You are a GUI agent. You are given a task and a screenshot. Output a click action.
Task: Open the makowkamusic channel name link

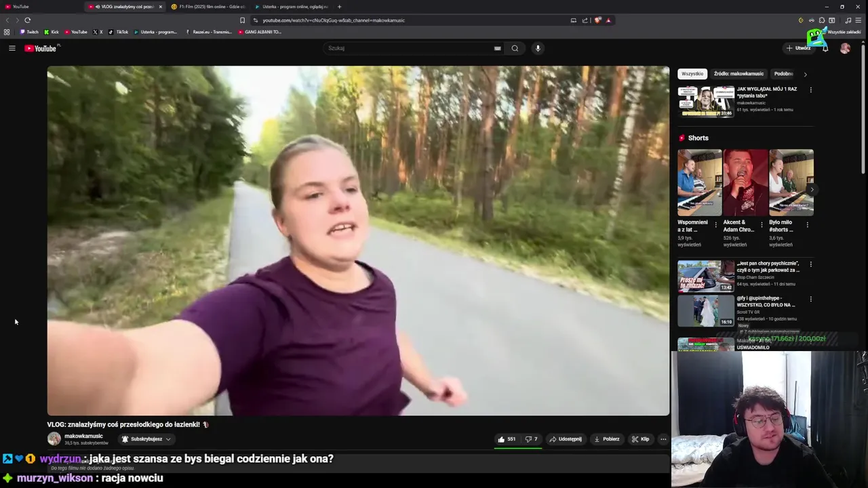(x=83, y=436)
